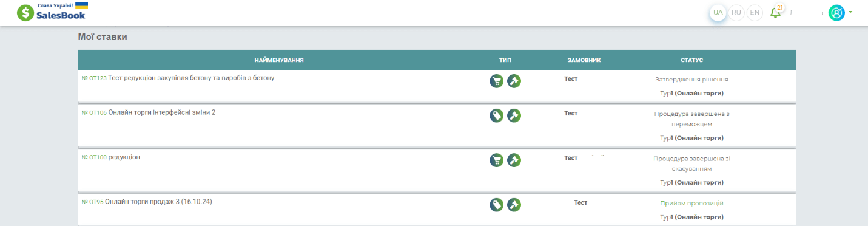Click auction hammer icon for OT106
Screen dimensions: 868x226
pos(514,115)
